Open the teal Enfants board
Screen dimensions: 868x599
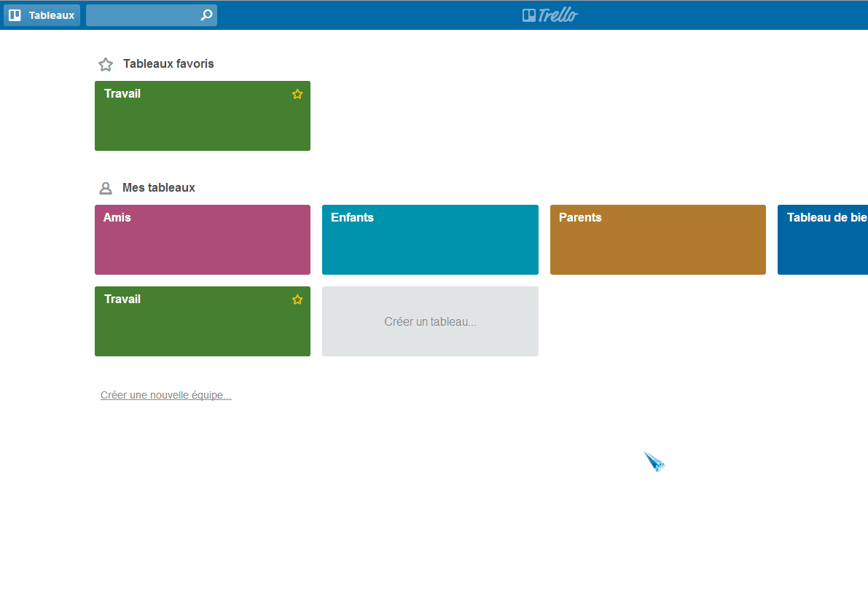pos(430,240)
